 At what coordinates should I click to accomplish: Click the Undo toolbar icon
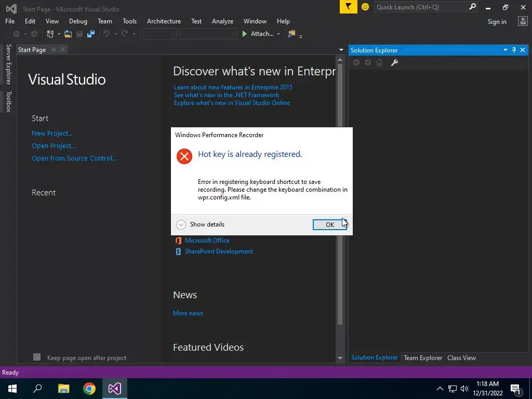[x=107, y=34]
